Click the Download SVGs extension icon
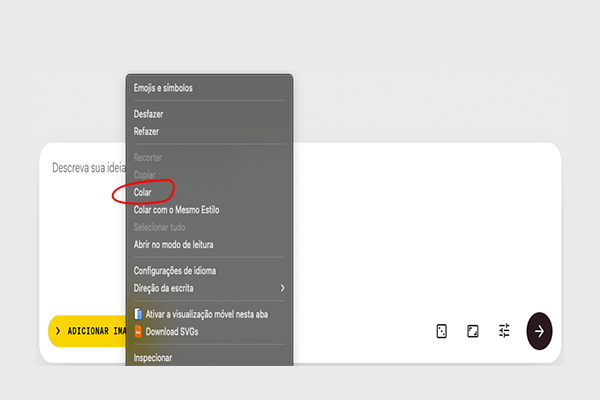The height and width of the screenshot is (400, 600). coord(138,330)
